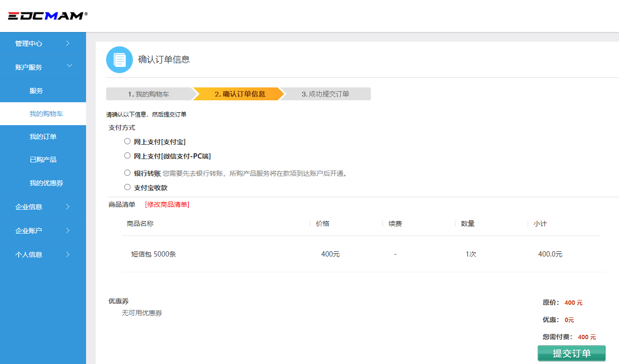619x364 pixels.
Task: Go back to step 1 我的购物车
Action: coord(149,94)
